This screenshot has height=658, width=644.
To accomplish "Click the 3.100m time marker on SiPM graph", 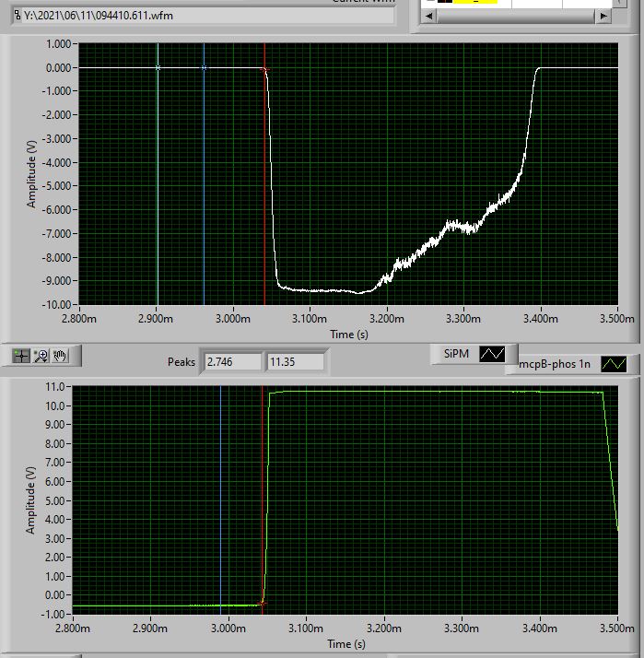I will [x=310, y=319].
